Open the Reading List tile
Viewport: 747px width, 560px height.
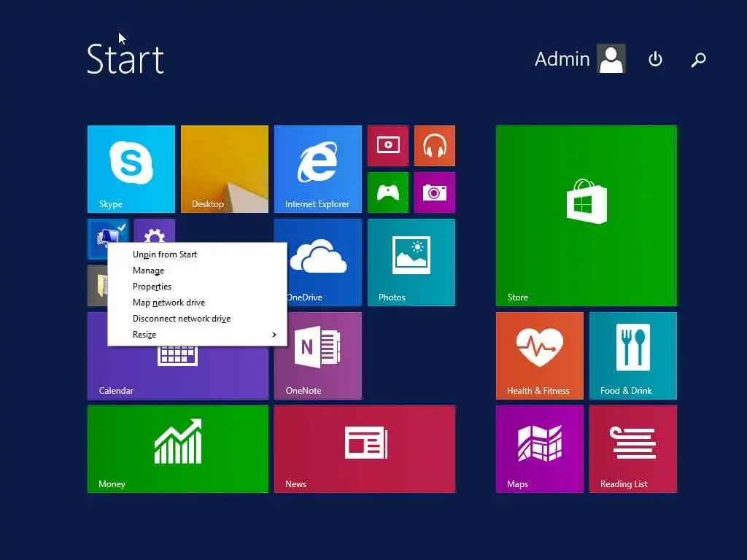coord(632,449)
